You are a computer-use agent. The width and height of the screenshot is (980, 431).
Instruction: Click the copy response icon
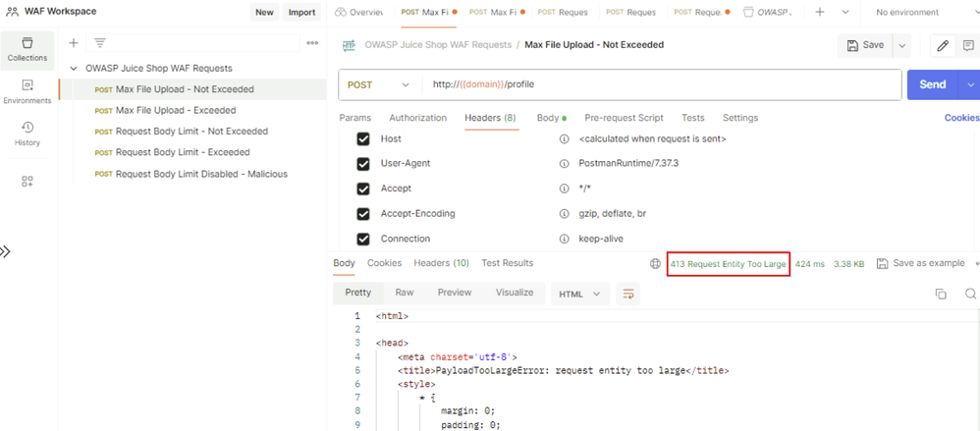(x=941, y=294)
